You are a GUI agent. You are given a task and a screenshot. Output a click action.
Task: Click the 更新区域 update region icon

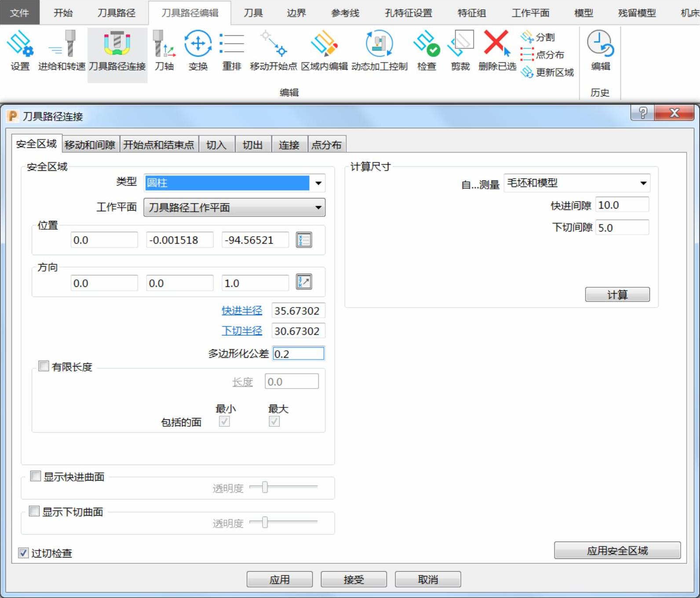coord(547,73)
